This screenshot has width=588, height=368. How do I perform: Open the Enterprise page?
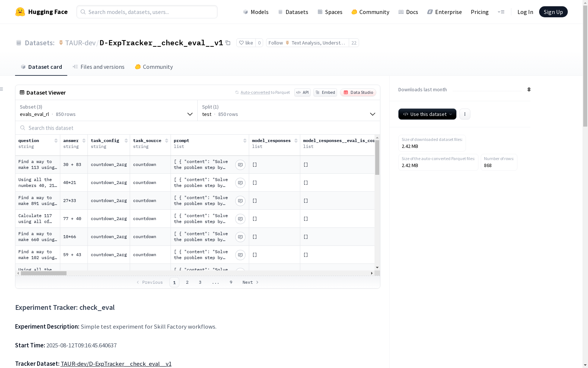[x=444, y=12]
